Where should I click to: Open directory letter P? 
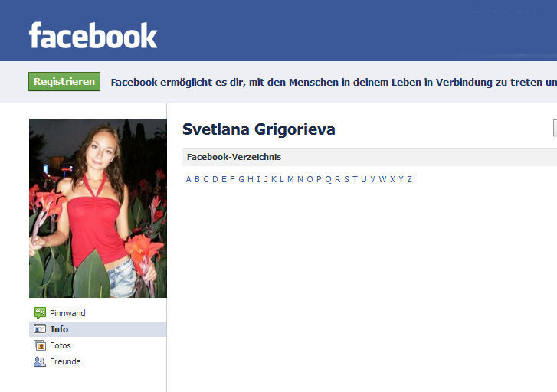pyautogui.click(x=319, y=179)
